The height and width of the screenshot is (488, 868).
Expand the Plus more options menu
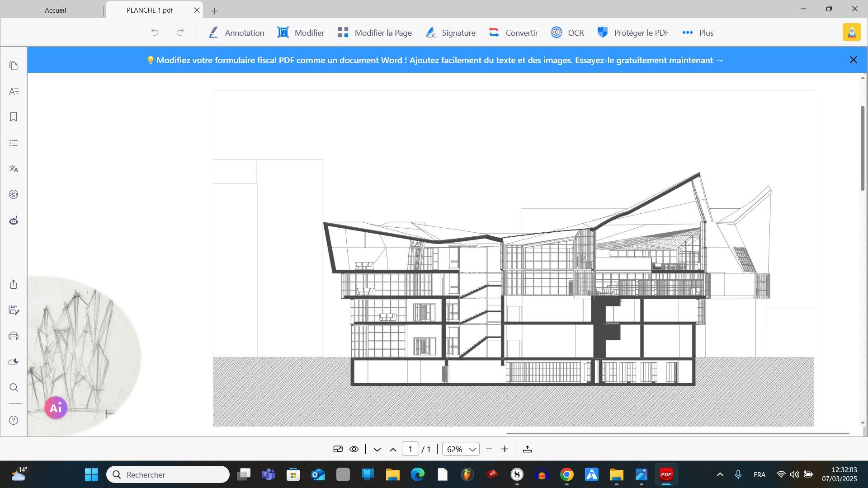(698, 33)
